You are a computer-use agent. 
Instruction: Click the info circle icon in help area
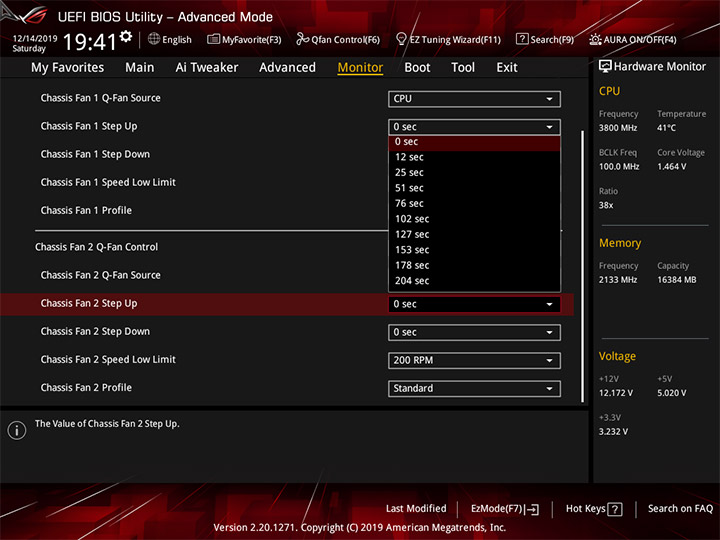coord(17,430)
